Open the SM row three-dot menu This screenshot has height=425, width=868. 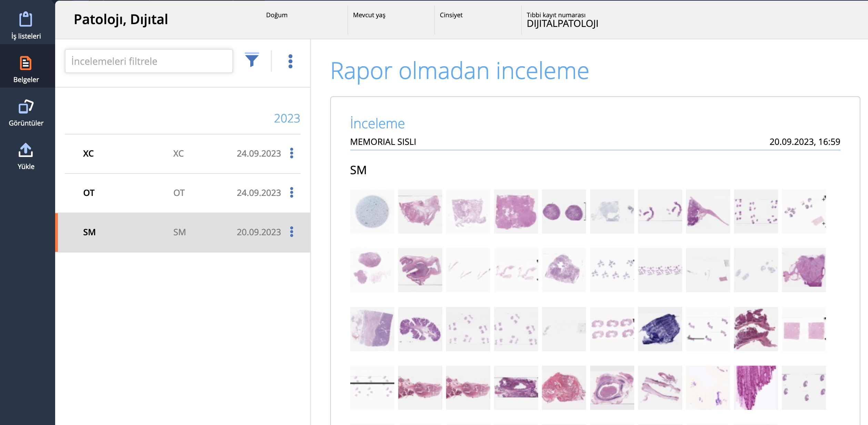tap(292, 232)
